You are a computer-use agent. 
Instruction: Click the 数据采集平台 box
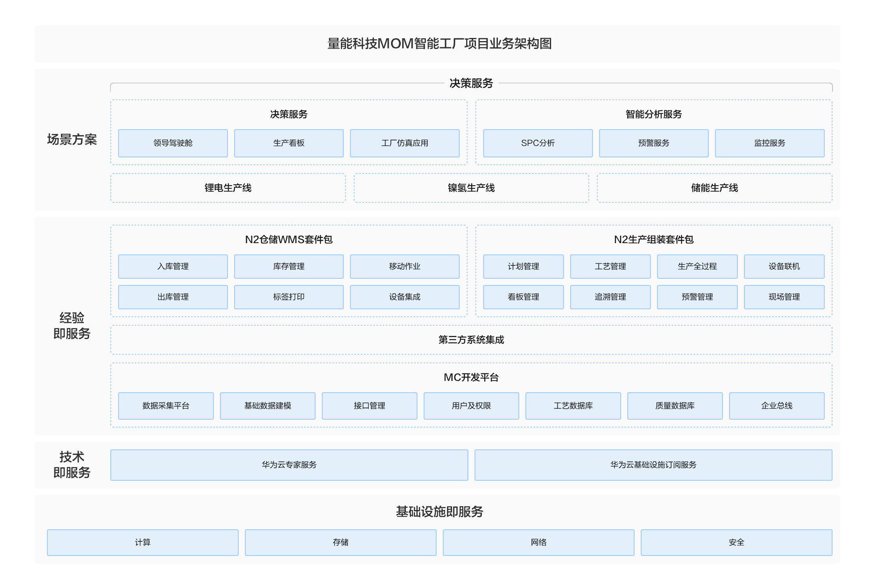166,406
